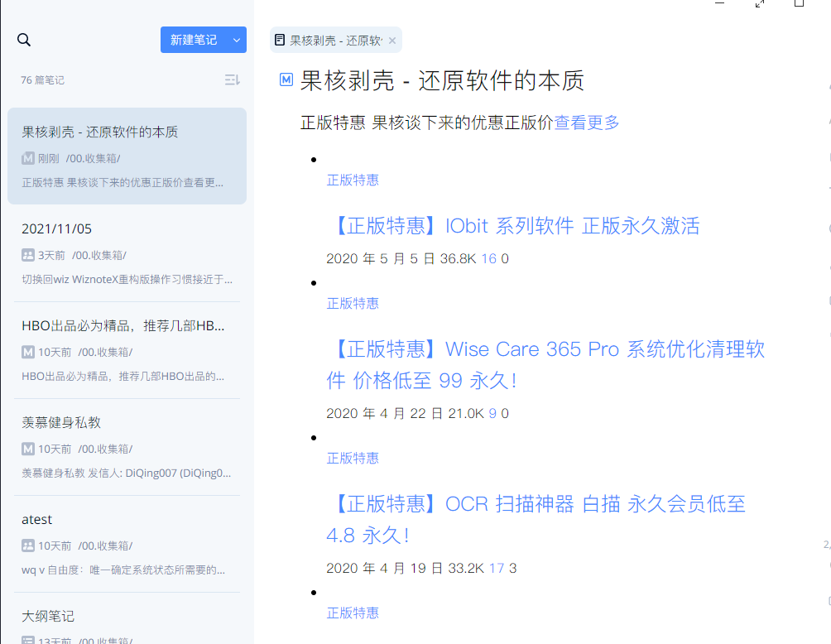Click the comment count 17 of the OCR article
This screenshot has height=644, width=831.
pos(497,568)
